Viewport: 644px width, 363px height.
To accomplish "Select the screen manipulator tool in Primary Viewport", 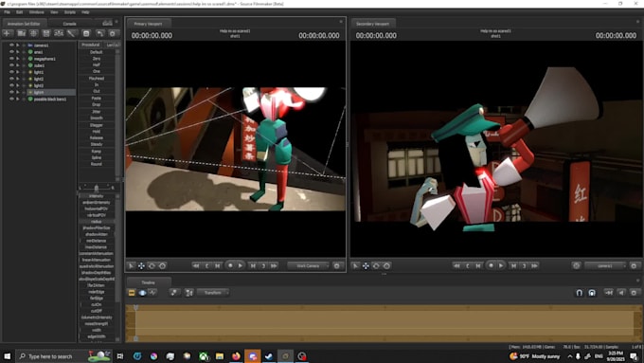I will pyautogui.click(x=162, y=266).
